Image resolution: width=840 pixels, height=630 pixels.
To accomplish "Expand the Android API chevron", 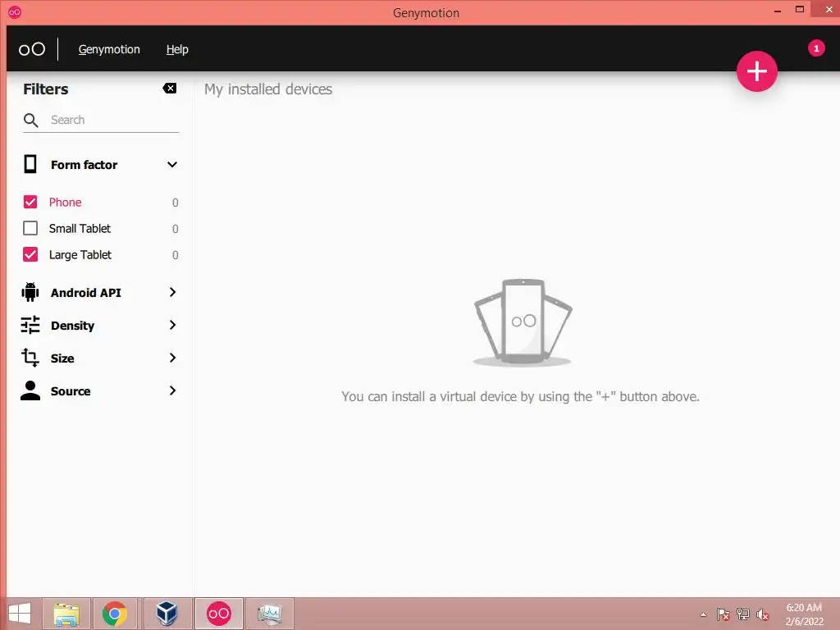I will [x=172, y=292].
